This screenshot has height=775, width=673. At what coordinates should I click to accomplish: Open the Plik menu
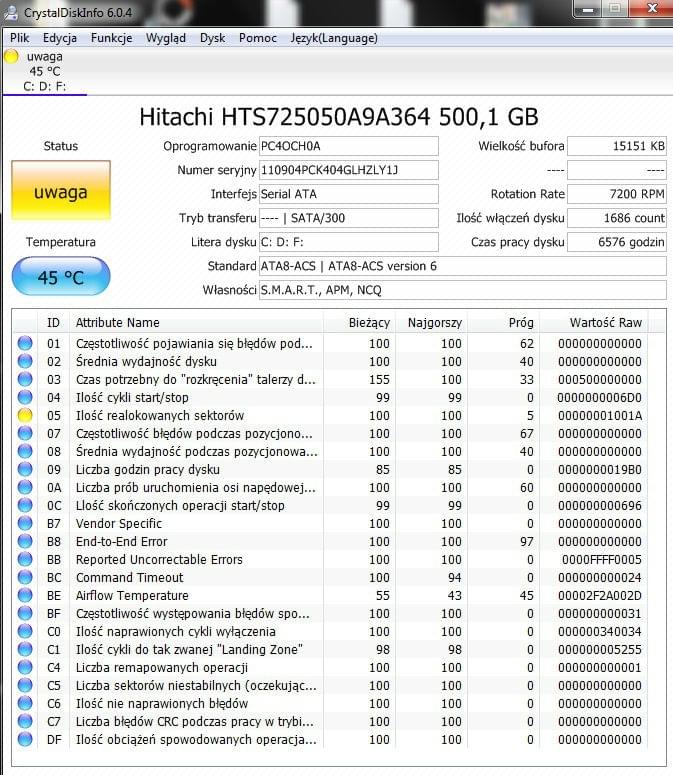click(19, 38)
